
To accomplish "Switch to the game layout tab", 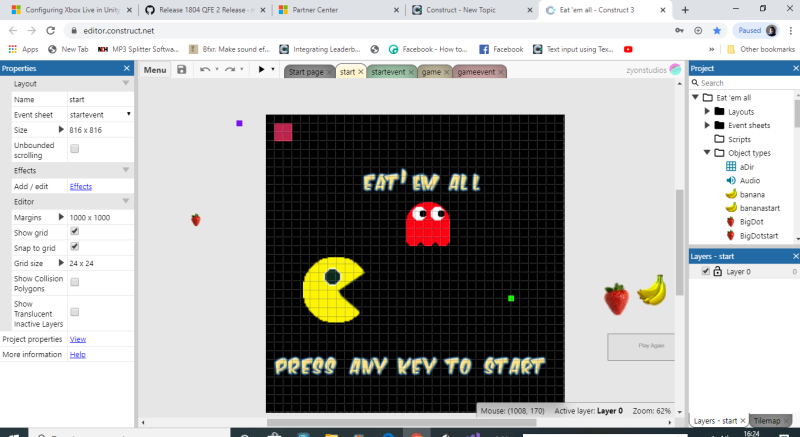I will (431, 72).
